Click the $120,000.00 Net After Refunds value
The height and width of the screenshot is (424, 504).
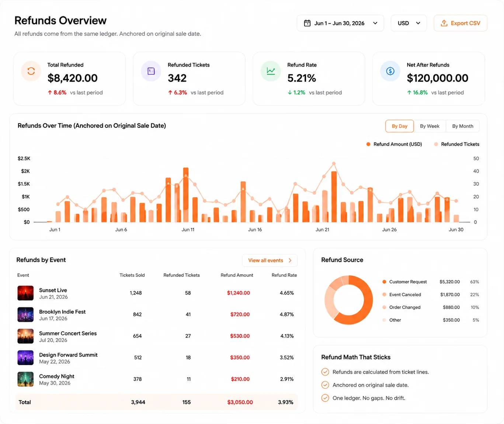pos(438,78)
